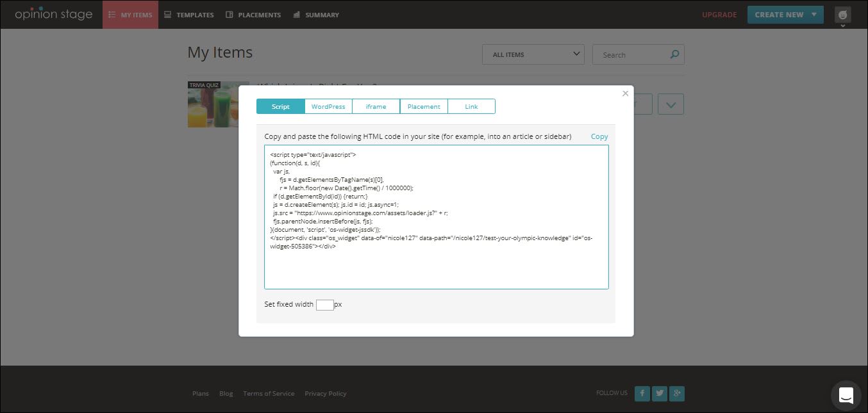Viewport: 868px width, 413px height.
Task: Click the Create New button
Action: [785, 15]
